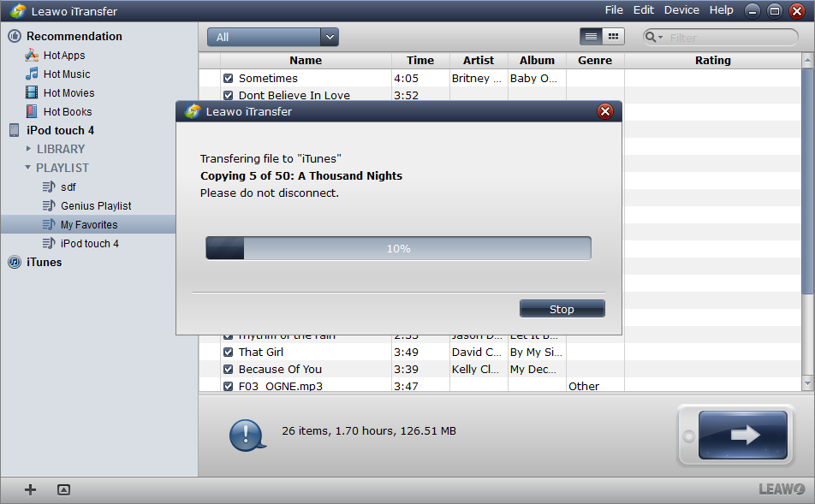Open the Help menu
This screenshot has width=815, height=504.
(x=722, y=10)
